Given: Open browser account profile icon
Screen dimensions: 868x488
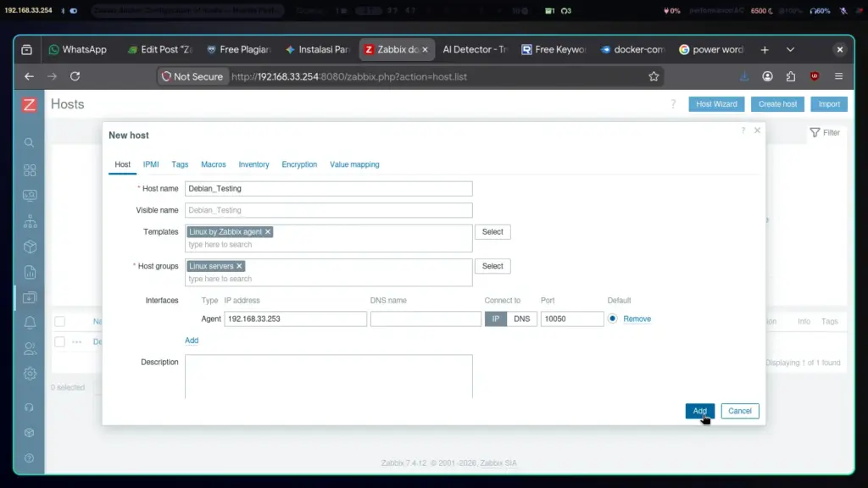Looking at the screenshot, I should click(x=767, y=76).
